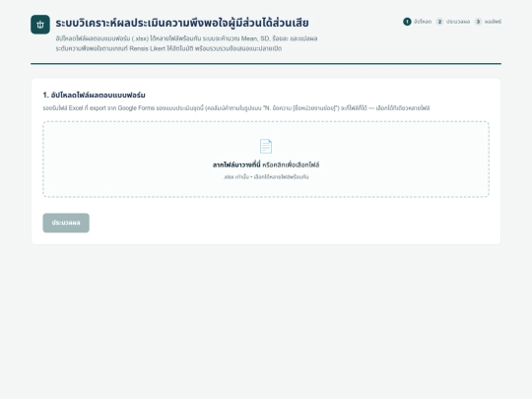Click the heading 1. อัปโหลดไฟล์ผลตอบแบบฟอร์ม
Image resolution: width=532 pixels, height=399 pixels.
point(94,95)
